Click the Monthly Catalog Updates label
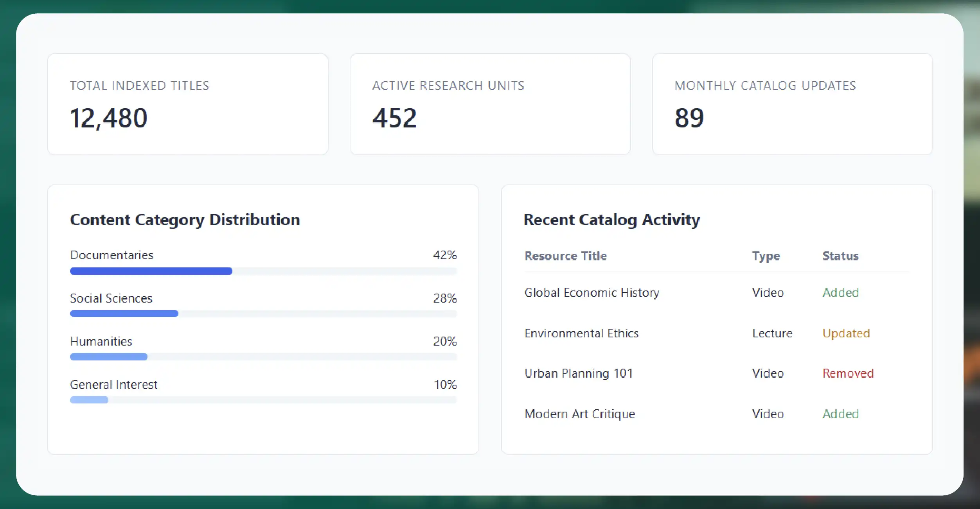This screenshot has height=509, width=980. click(x=765, y=86)
